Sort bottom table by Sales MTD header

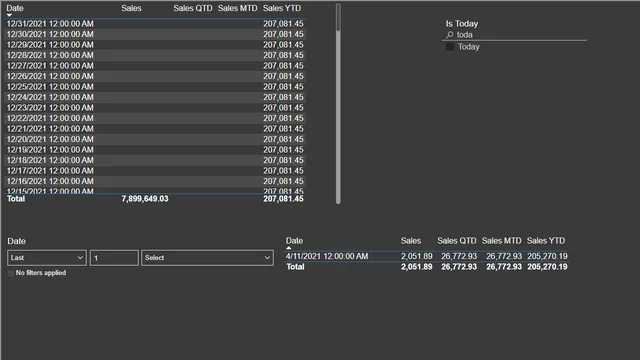501,241
